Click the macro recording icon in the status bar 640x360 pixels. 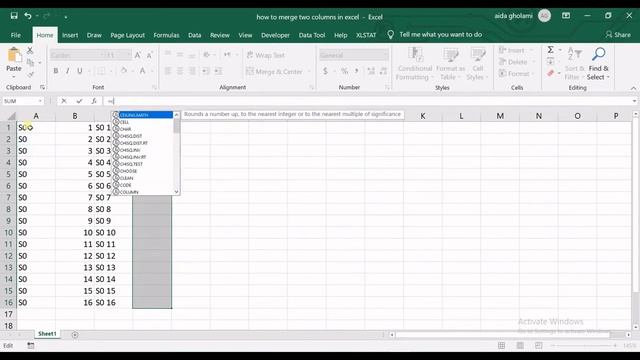click(31, 346)
